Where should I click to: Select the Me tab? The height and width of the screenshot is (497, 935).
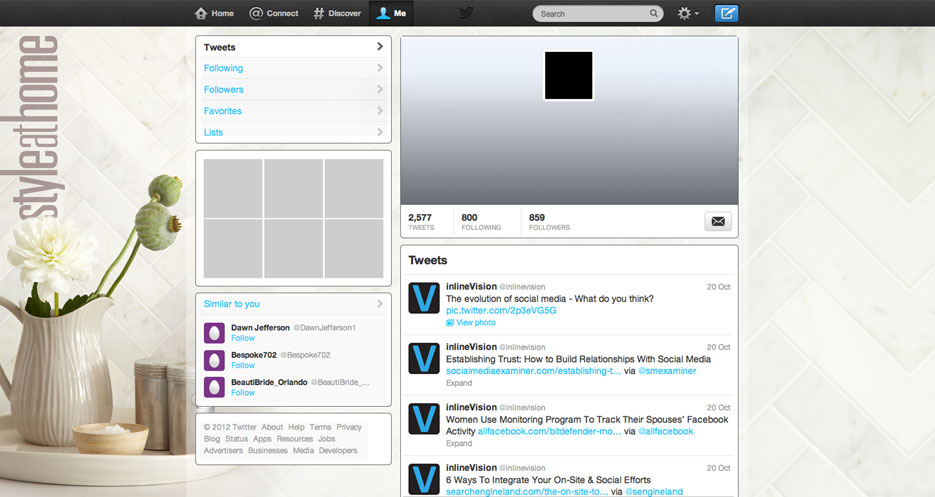(392, 13)
